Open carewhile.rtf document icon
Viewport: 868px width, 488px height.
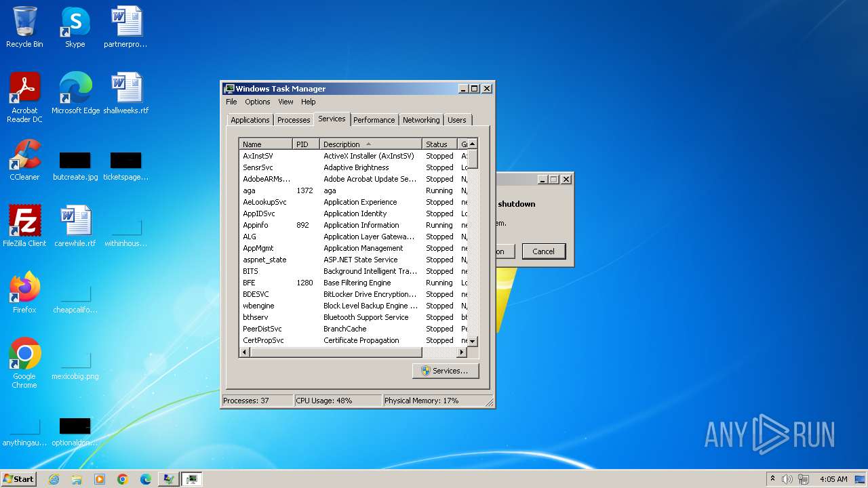pos(75,226)
